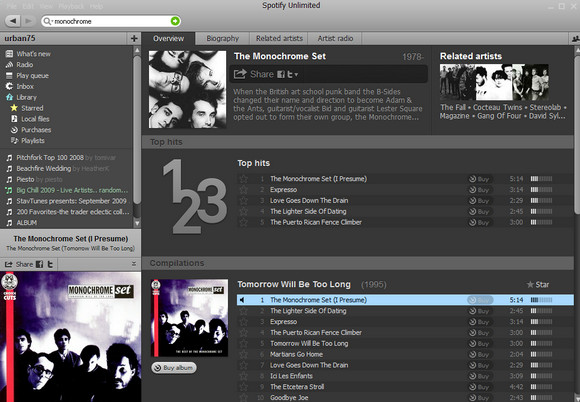Image resolution: width=580 pixels, height=402 pixels.
Task: Open Local files in the sidebar
Action: [35, 119]
